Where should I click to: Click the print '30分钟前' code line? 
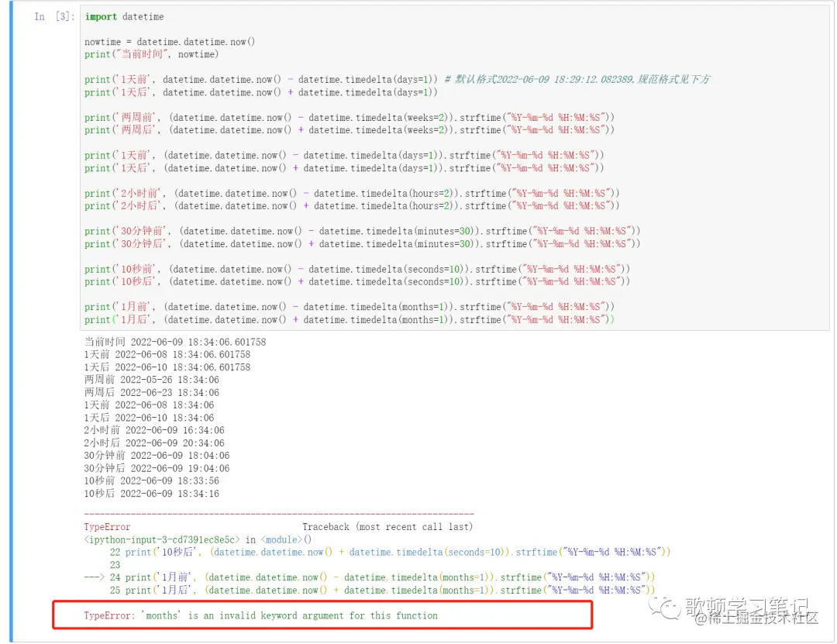coord(363,231)
